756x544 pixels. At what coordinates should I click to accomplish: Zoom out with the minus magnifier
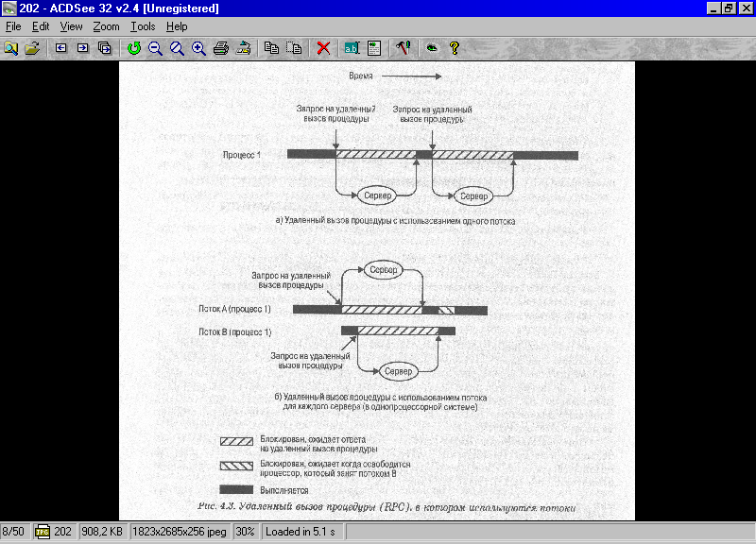click(x=155, y=48)
